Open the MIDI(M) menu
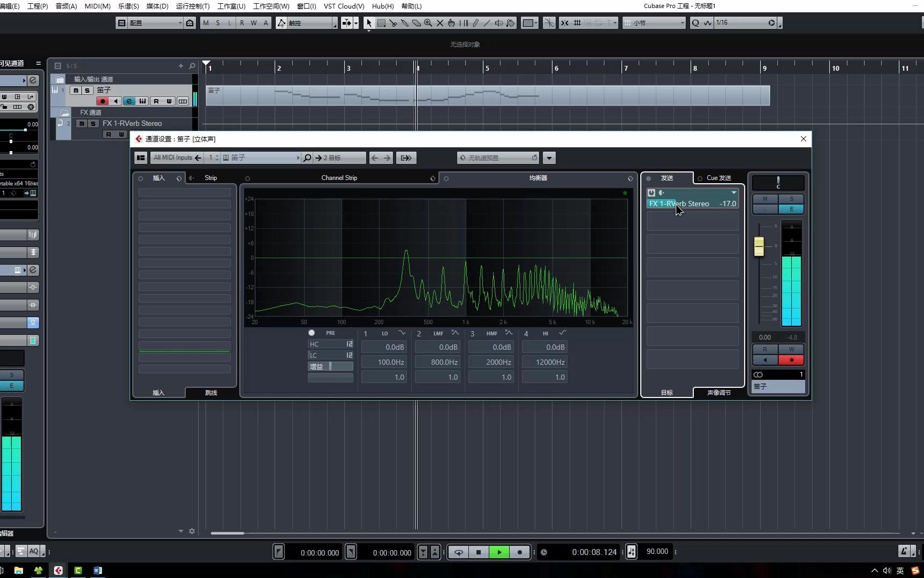Screen dimensions: 924x578 coord(97,6)
